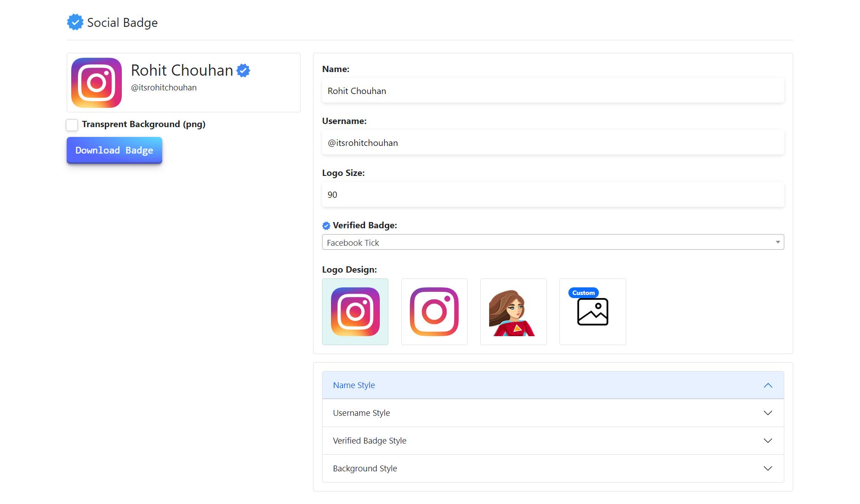
Task: Expand the Username Style accordion section
Action: point(553,413)
